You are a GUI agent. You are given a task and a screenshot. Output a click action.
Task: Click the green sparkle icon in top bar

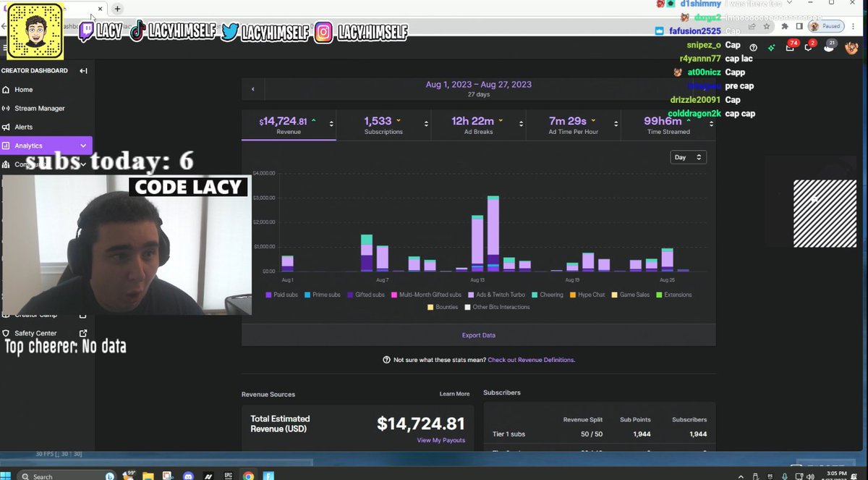[x=772, y=47]
